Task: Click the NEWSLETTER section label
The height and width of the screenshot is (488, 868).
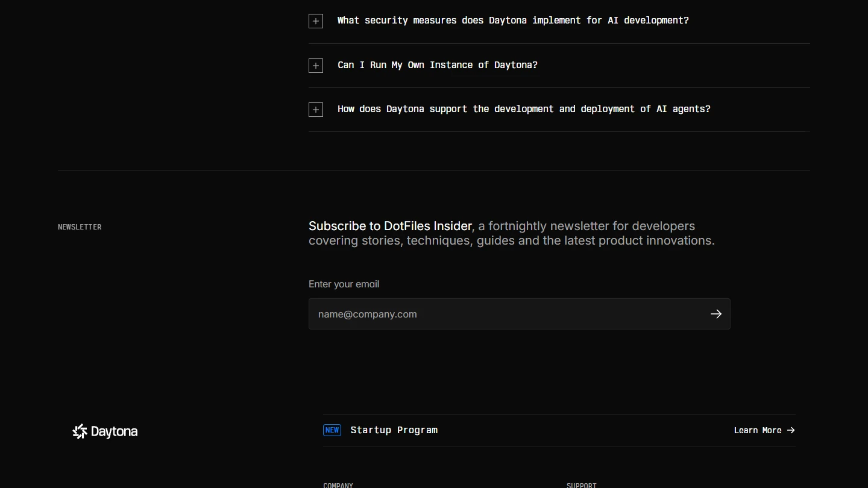Action: coord(80,227)
